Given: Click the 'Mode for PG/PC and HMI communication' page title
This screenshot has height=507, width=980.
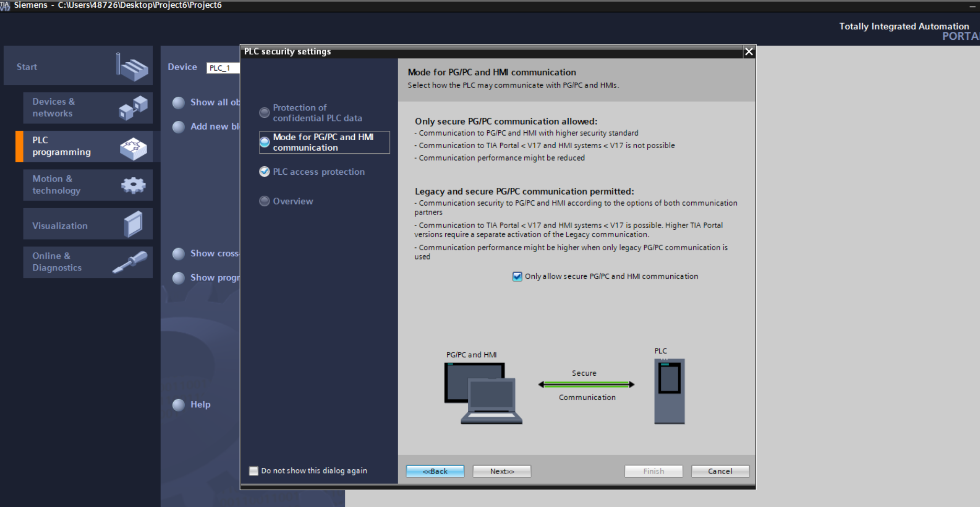Looking at the screenshot, I should 492,72.
